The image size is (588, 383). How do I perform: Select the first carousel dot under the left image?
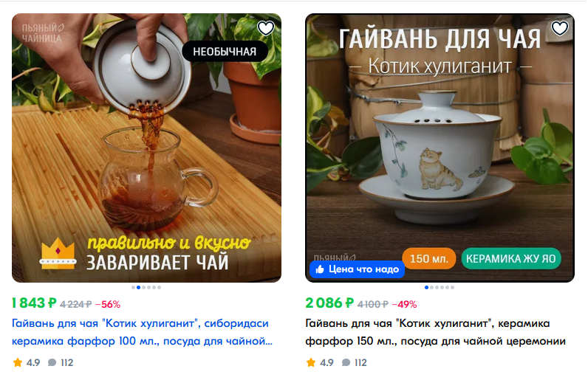134,288
